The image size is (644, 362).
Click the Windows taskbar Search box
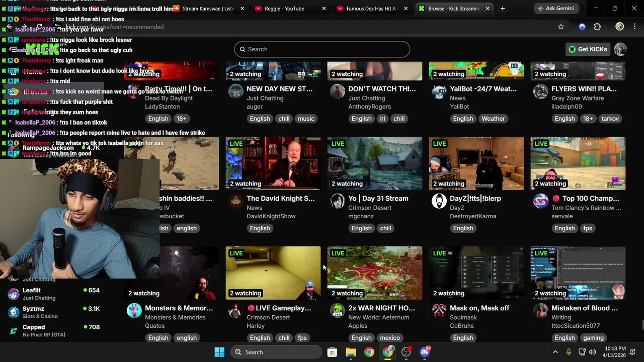coord(276,352)
